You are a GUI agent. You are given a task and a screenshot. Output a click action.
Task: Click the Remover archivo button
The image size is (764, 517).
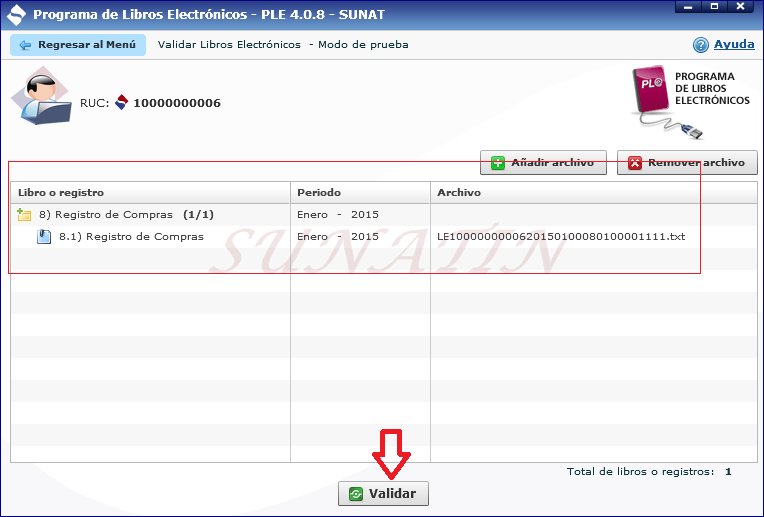tap(687, 162)
